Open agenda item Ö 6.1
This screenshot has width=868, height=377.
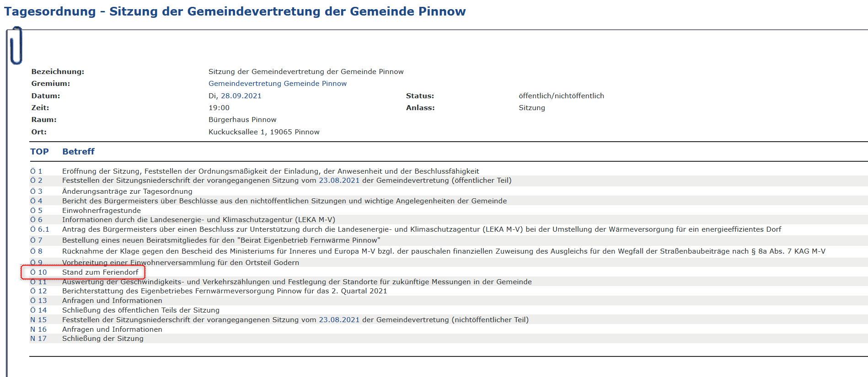tap(39, 229)
